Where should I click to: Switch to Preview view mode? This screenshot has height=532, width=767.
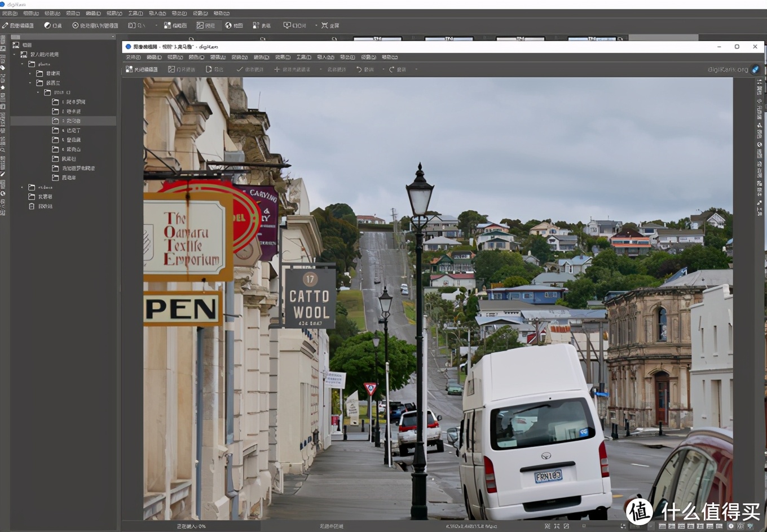[205, 25]
